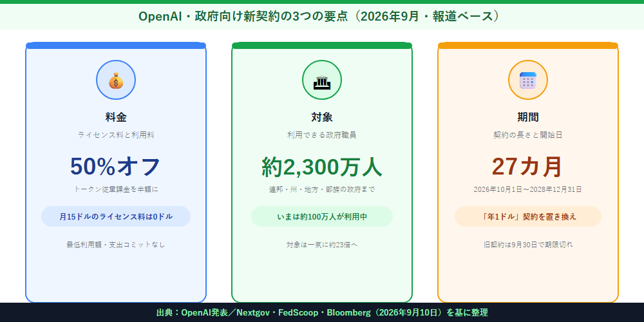Click the calendar icon in the 期間 card

528,80
